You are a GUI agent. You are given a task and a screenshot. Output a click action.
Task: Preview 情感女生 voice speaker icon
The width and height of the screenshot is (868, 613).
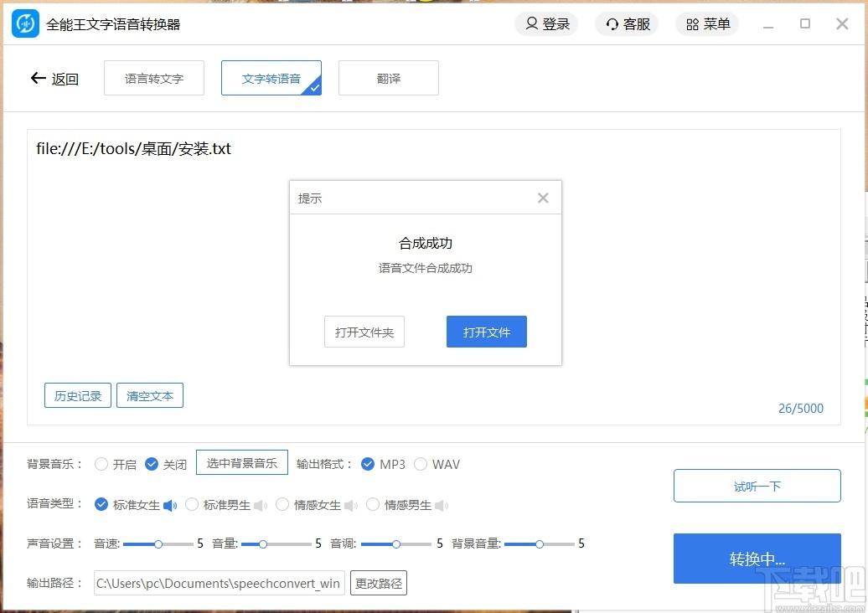coord(351,505)
